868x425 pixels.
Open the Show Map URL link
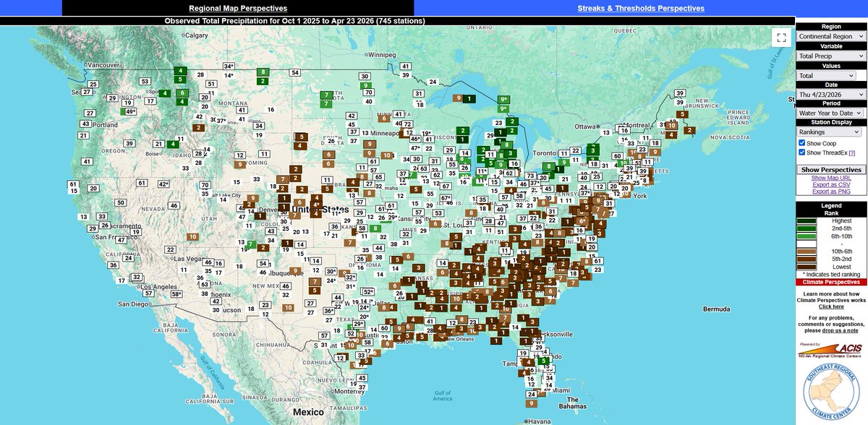point(831,178)
